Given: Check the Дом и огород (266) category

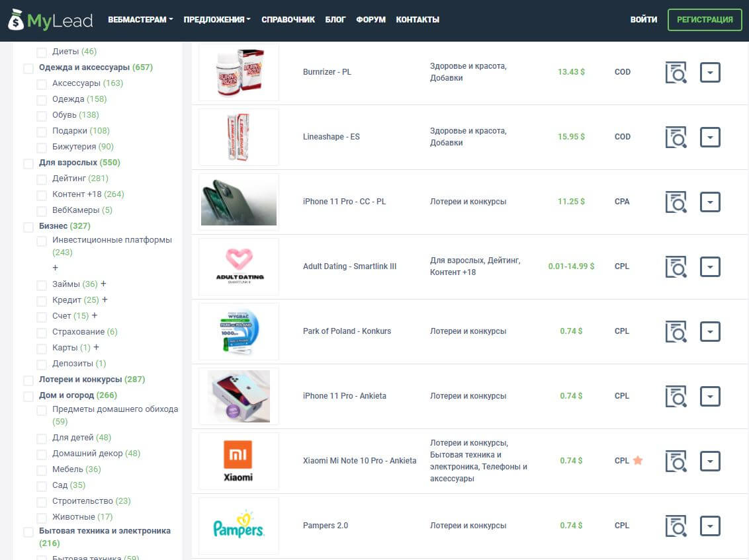Looking at the screenshot, I should click(x=28, y=396).
